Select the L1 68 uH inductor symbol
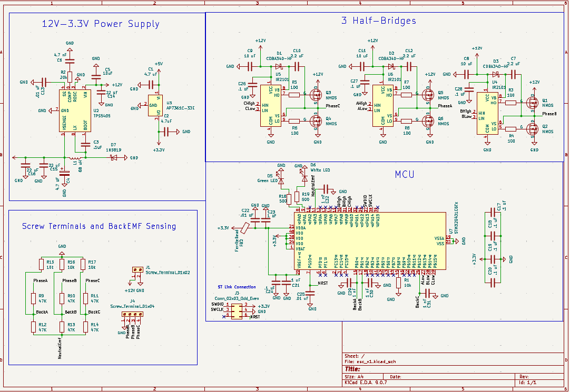Viewport: 570px width, 392px height. (x=75, y=158)
